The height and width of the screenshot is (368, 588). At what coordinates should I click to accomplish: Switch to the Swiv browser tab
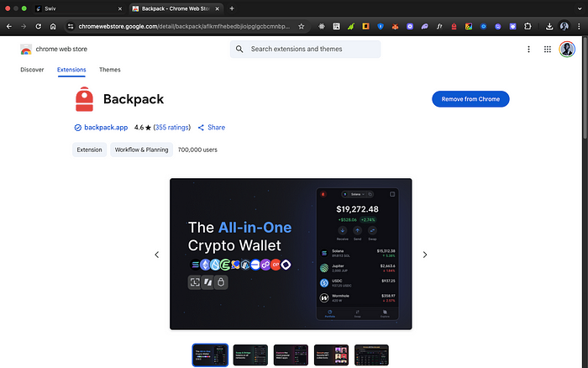(79, 8)
